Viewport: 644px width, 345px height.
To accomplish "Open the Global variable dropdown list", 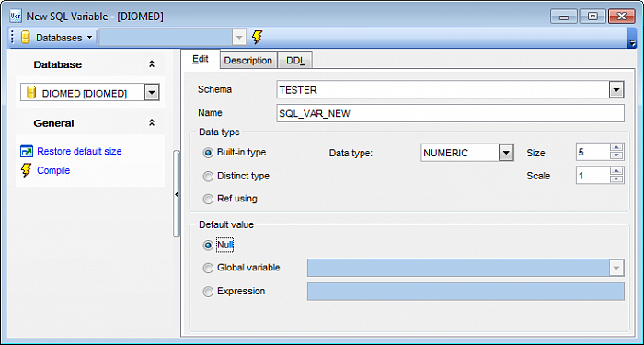I will [x=616, y=269].
